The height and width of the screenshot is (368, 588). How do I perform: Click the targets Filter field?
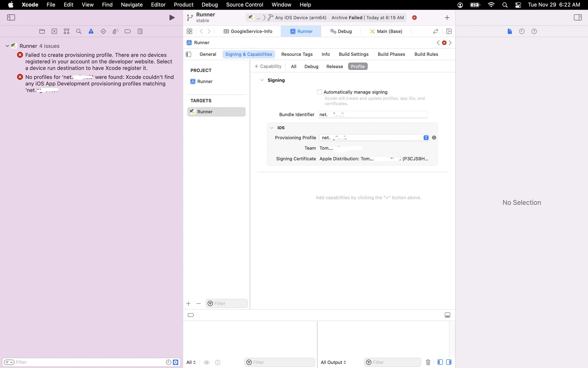click(227, 303)
